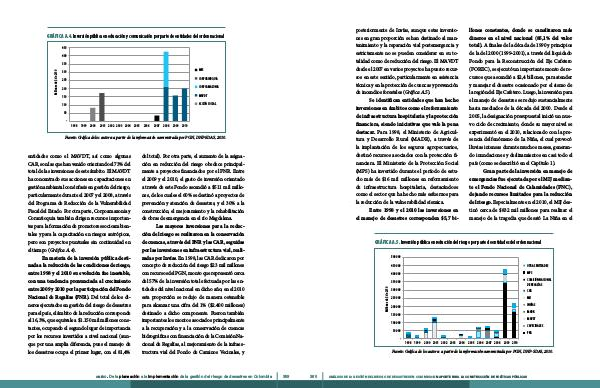Click paragraph beginning "Gran parte de la inversión"

tap(520, 195)
